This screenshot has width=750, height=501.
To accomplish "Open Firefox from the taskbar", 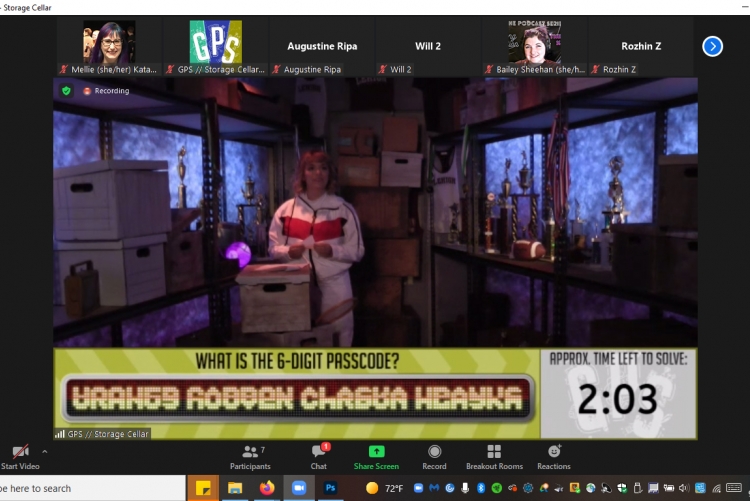I will coord(266,488).
